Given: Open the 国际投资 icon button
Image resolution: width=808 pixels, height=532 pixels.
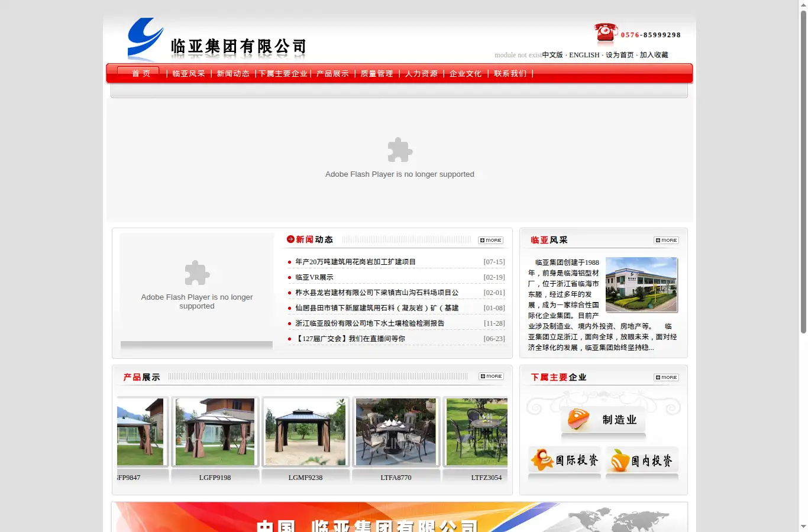Looking at the screenshot, I should [x=564, y=460].
